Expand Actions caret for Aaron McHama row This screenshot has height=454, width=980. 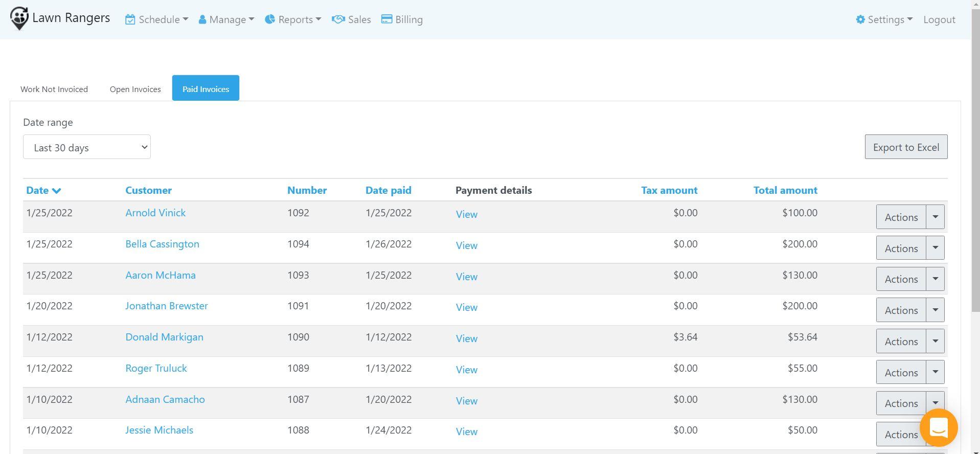click(935, 279)
